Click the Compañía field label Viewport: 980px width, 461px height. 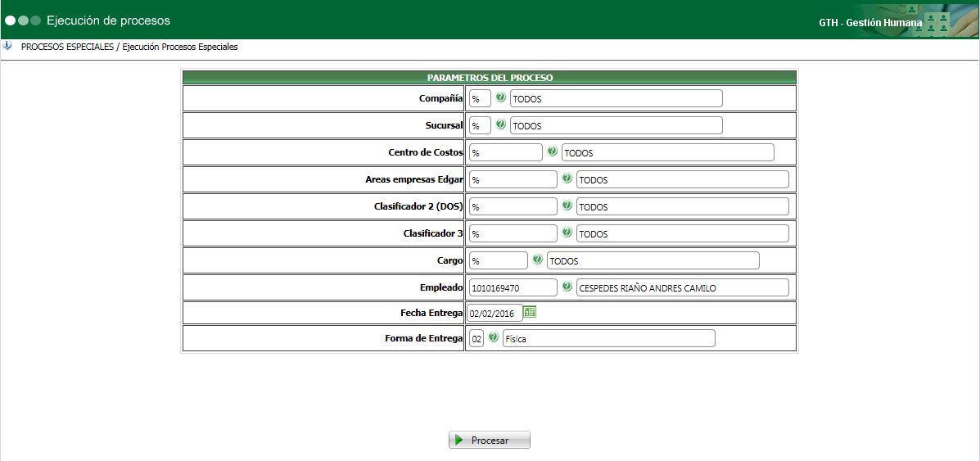tap(440, 98)
